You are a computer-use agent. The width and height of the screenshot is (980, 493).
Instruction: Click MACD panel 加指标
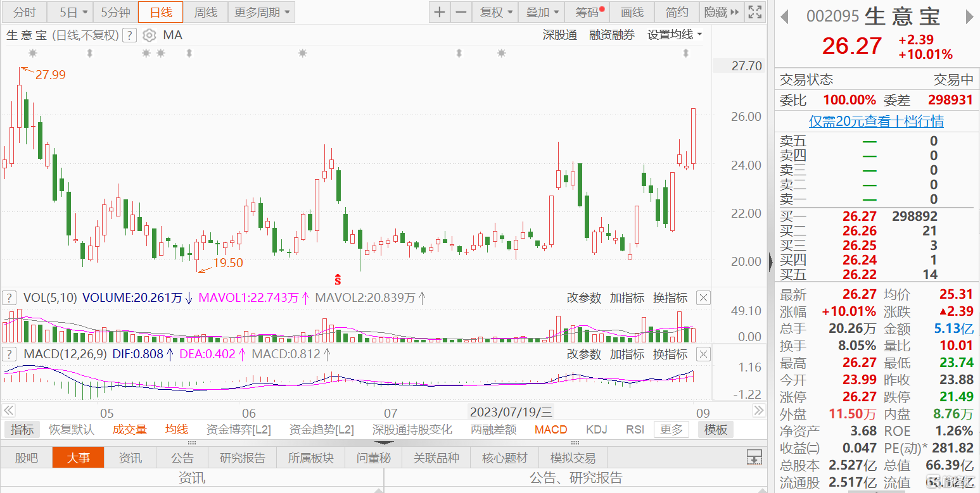tap(627, 354)
